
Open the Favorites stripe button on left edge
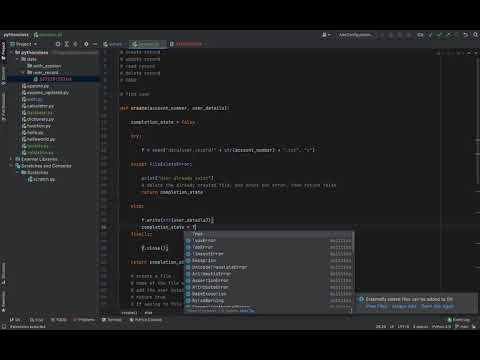click(x=3, y=301)
